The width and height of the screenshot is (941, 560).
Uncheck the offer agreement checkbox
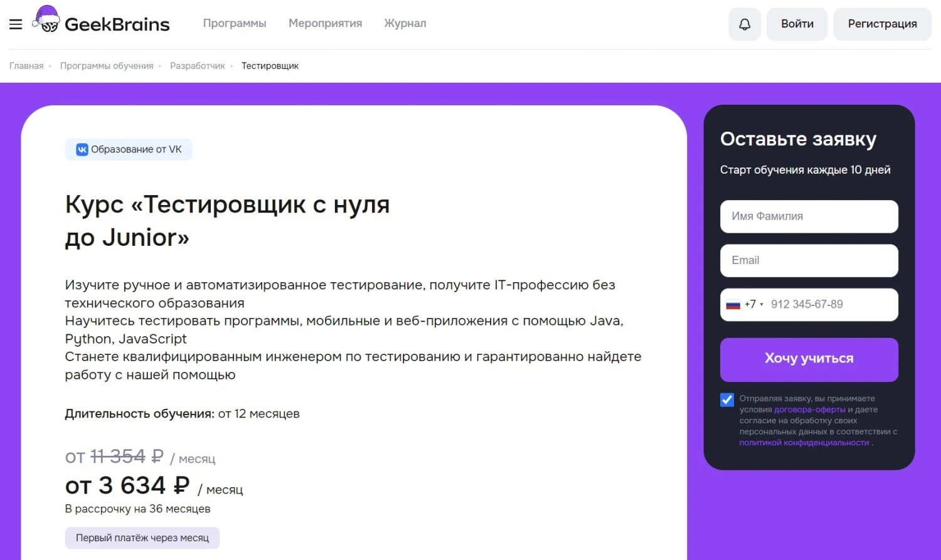(727, 399)
